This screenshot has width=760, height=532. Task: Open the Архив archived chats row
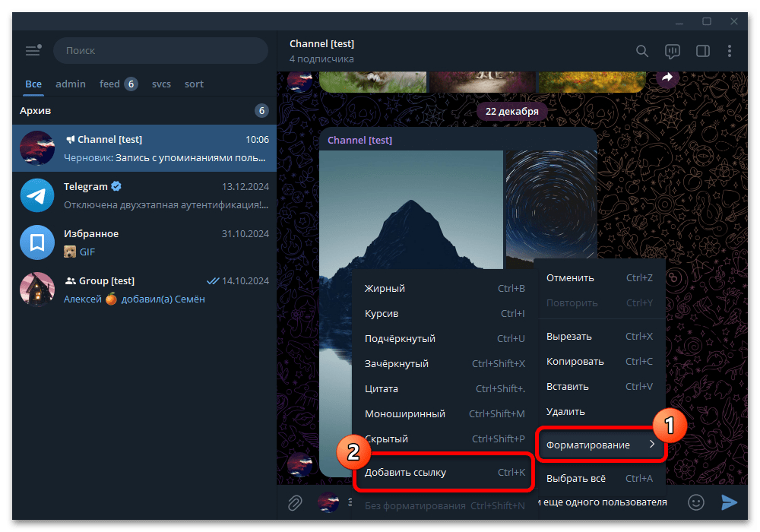click(x=144, y=110)
